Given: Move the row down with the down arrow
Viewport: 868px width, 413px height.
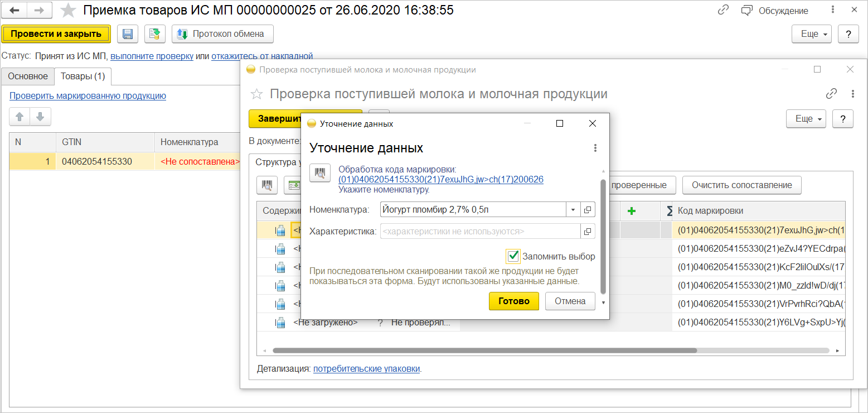Looking at the screenshot, I should (x=40, y=117).
